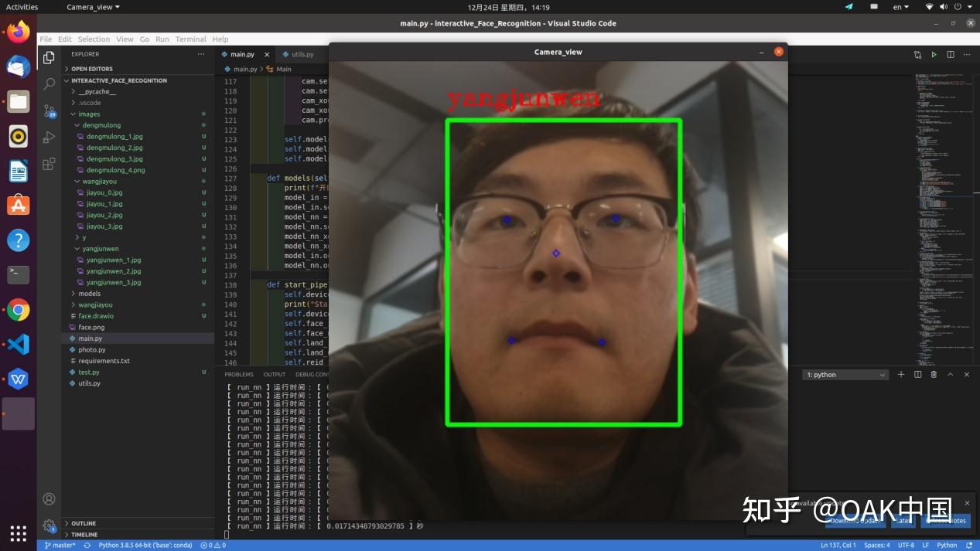This screenshot has width=980, height=551.
Task: Click the Download Update button
Action: (855, 521)
